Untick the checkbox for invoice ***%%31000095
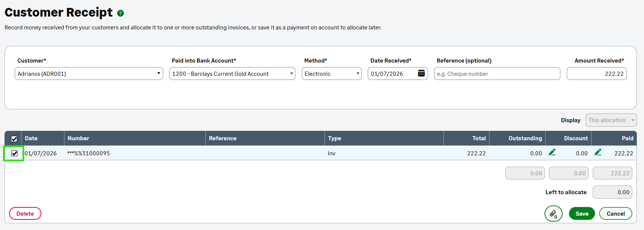This screenshot has height=230, width=644. (14, 153)
